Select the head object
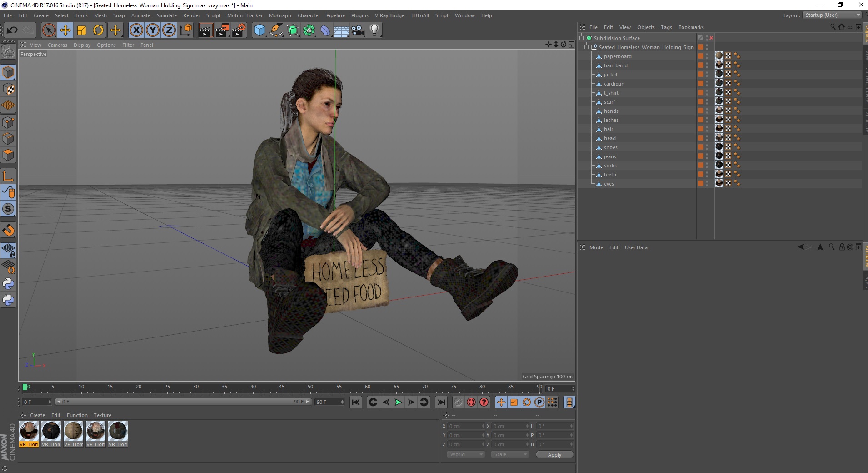The width and height of the screenshot is (868, 473). 610,138
